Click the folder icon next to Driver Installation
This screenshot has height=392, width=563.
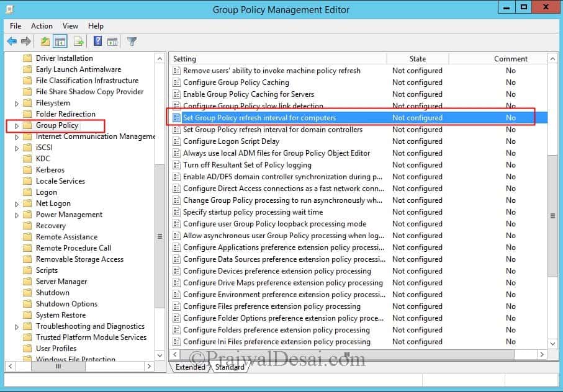(x=27, y=58)
